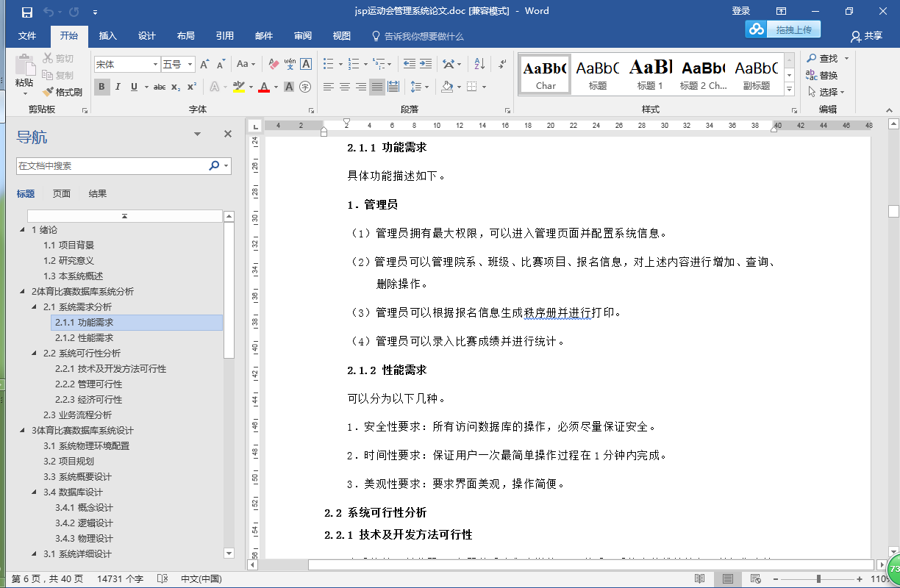Open the font size (五号) dropdown
Screen dimensions: 900x588
pyautogui.click(x=190, y=65)
